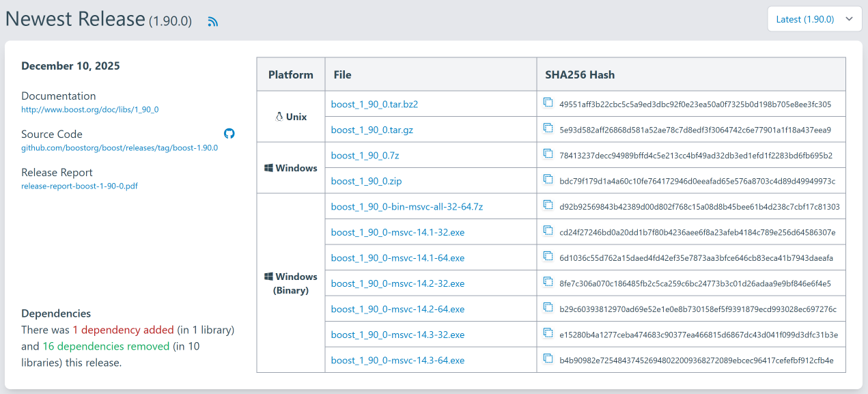The image size is (868, 394).
Task: Copy the hash for boost_1_90_0.zip
Action: (x=548, y=178)
